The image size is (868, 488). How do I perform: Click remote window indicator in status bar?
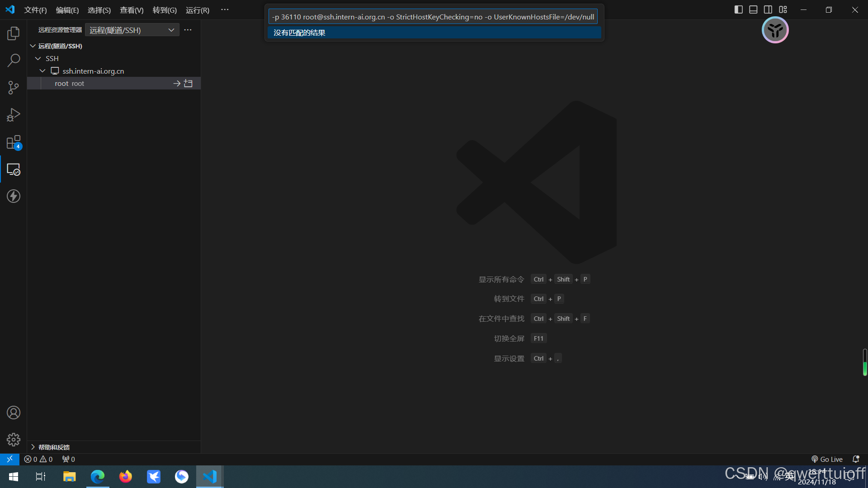click(x=9, y=459)
